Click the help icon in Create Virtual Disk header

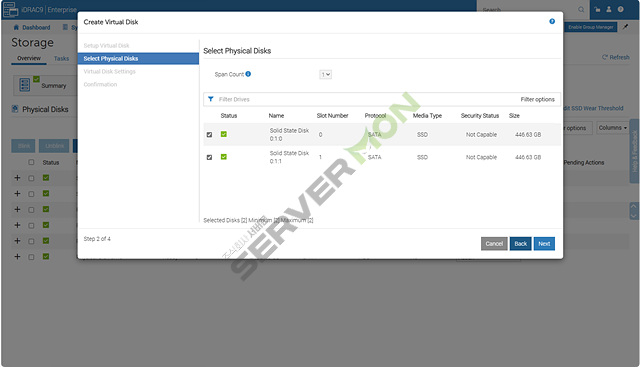tap(552, 22)
